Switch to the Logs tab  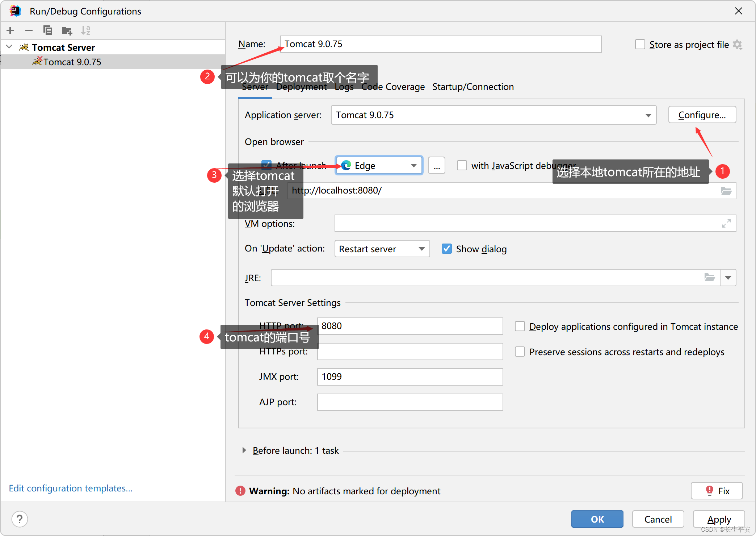tap(344, 87)
